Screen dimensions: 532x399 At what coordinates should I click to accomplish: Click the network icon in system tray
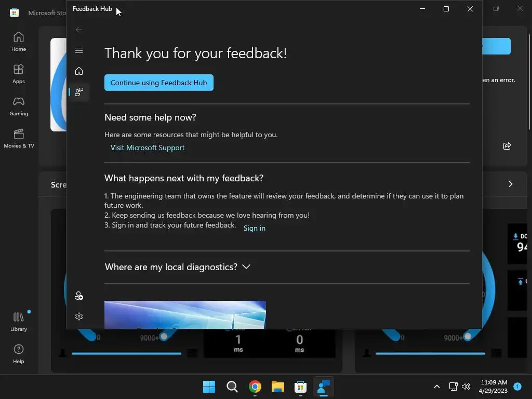point(453,387)
